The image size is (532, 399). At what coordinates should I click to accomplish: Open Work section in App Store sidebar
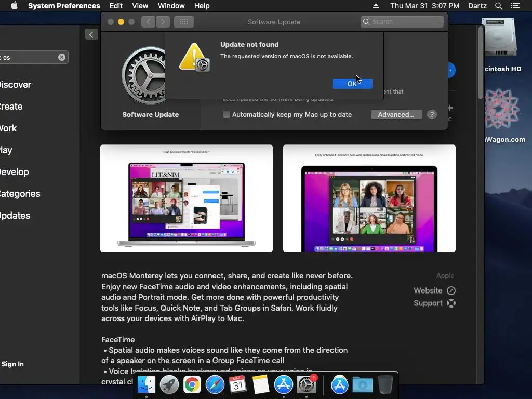click(8, 128)
